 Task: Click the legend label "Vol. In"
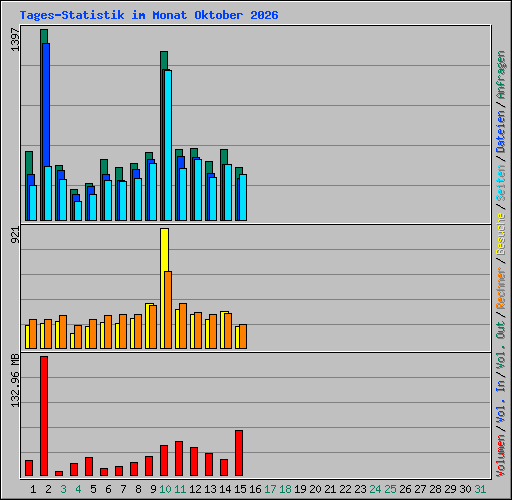click(501, 401)
